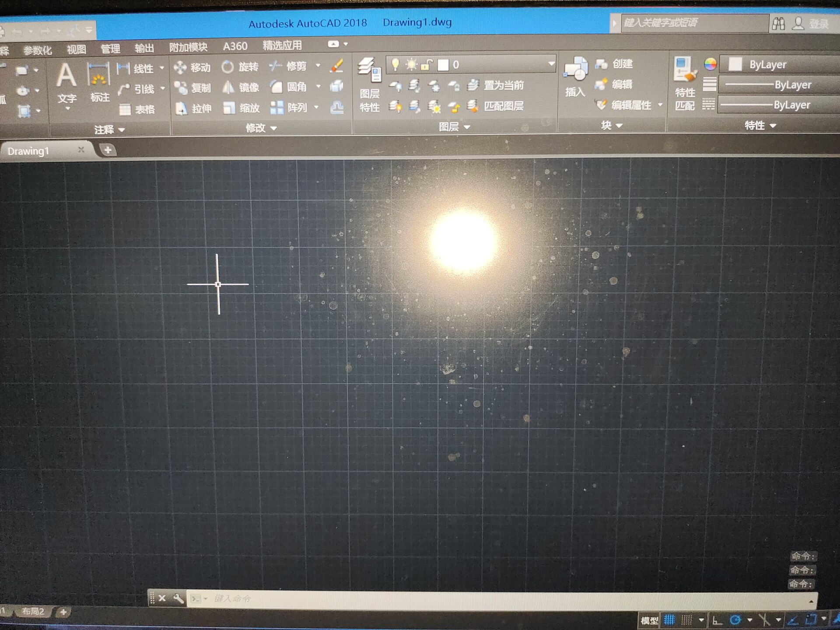Select the Move (移动) tool

tap(192, 67)
